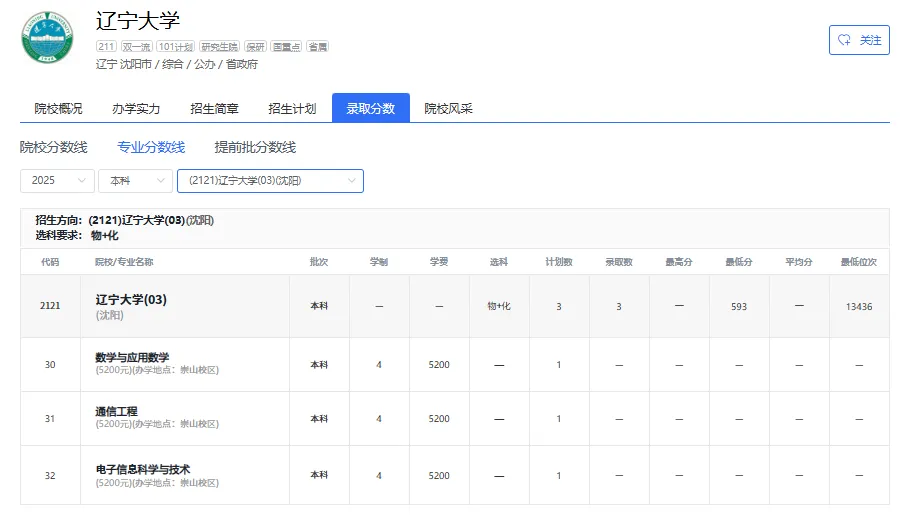Viewport: 911px width, 522px height.
Task: Click the 双一流 tag
Action: point(137,47)
